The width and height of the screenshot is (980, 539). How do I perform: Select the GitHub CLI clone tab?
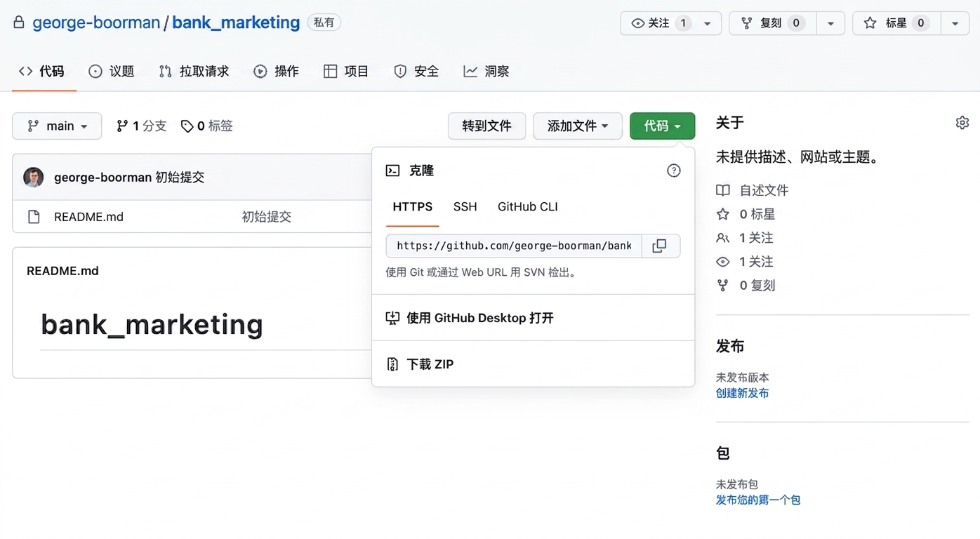(x=528, y=206)
